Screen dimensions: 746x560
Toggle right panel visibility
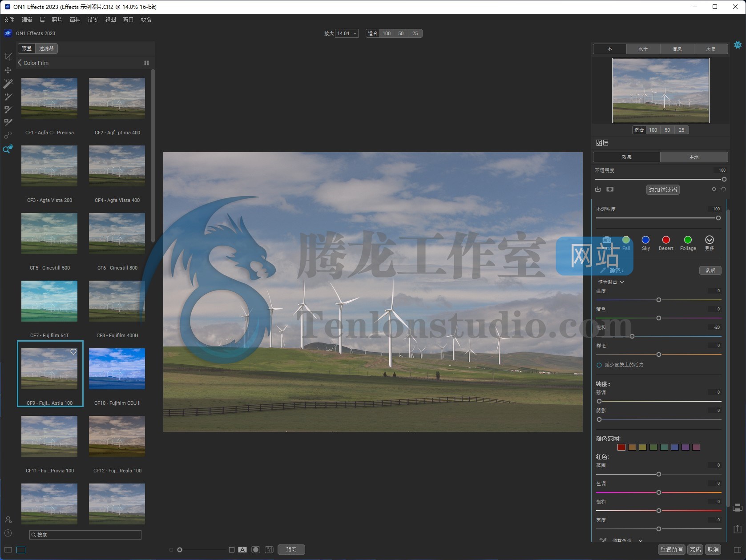click(738, 550)
